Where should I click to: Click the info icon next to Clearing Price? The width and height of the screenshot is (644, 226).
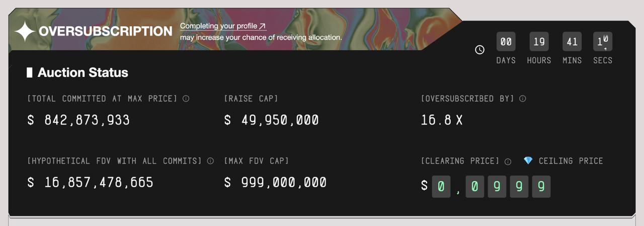point(508,162)
